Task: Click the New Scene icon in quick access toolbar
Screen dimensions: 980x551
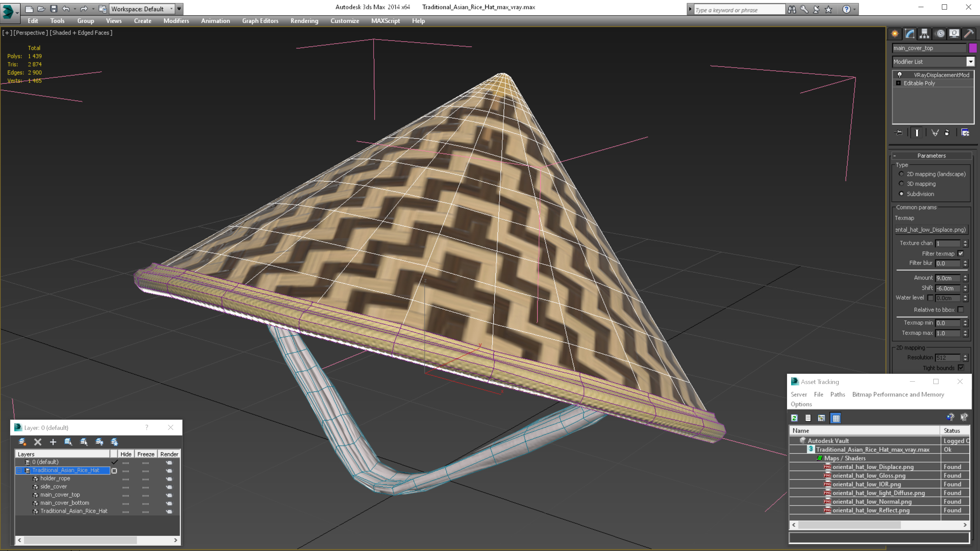Action: tap(29, 9)
